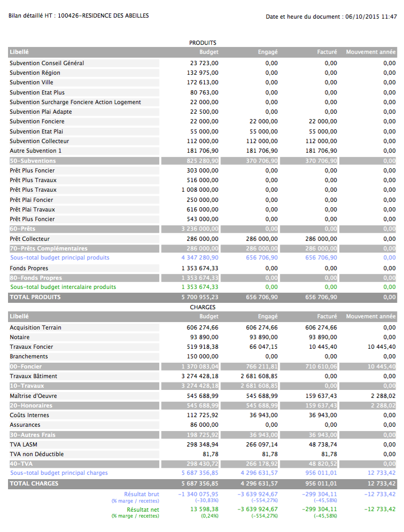Click budget value 3 236 000,00

coord(200,229)
